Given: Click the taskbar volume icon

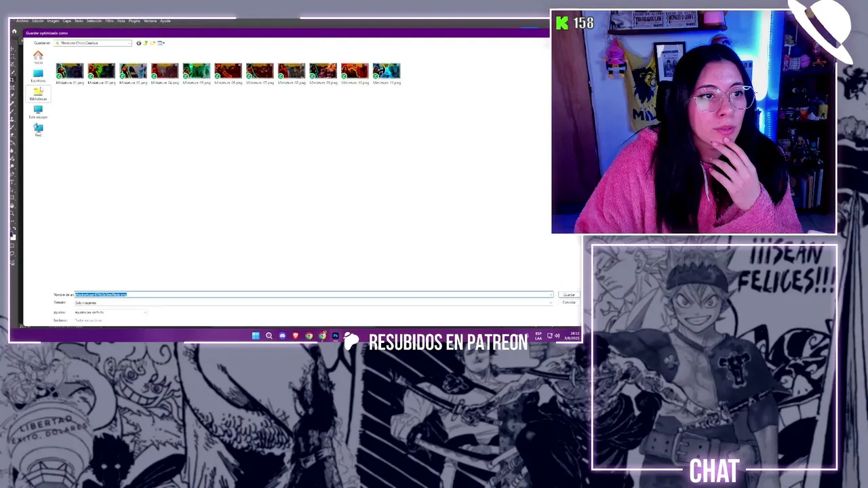Looking at the screenshot, I should pos(557,335).
